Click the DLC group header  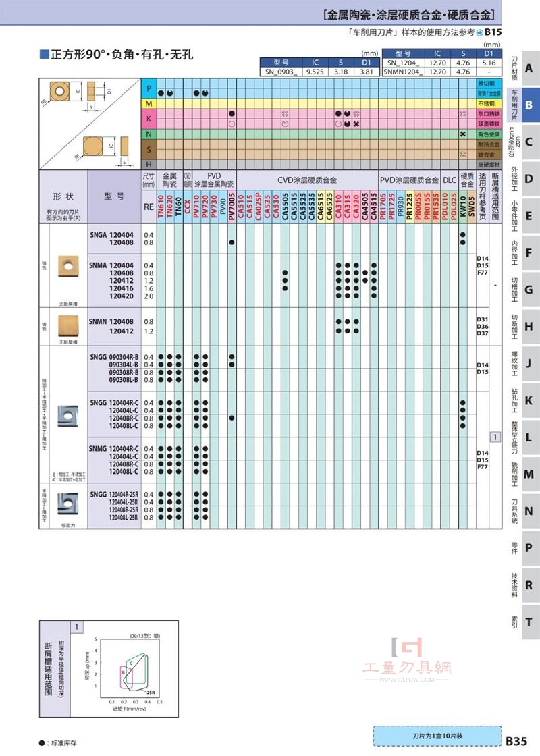point(450,180)
